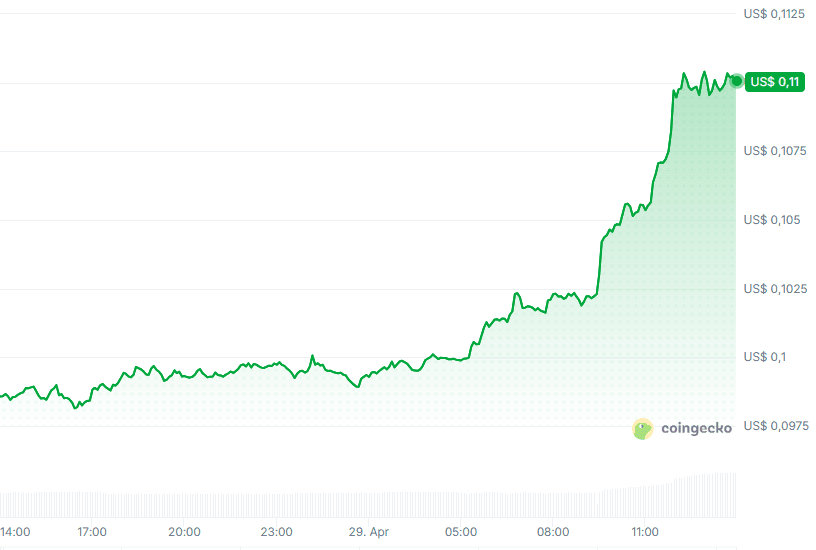
Task: Click the green US$ 0,11 price badge
Action: tap(775, 82)
